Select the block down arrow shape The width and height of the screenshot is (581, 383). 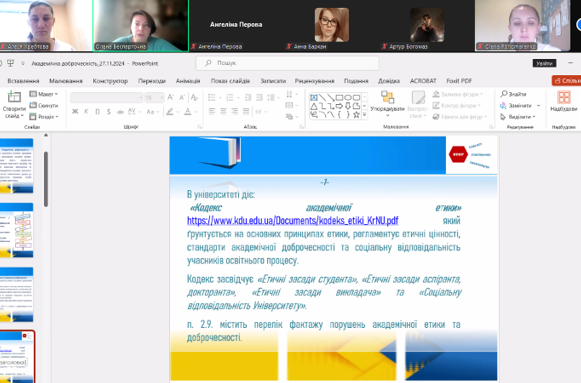click(348, 106)
